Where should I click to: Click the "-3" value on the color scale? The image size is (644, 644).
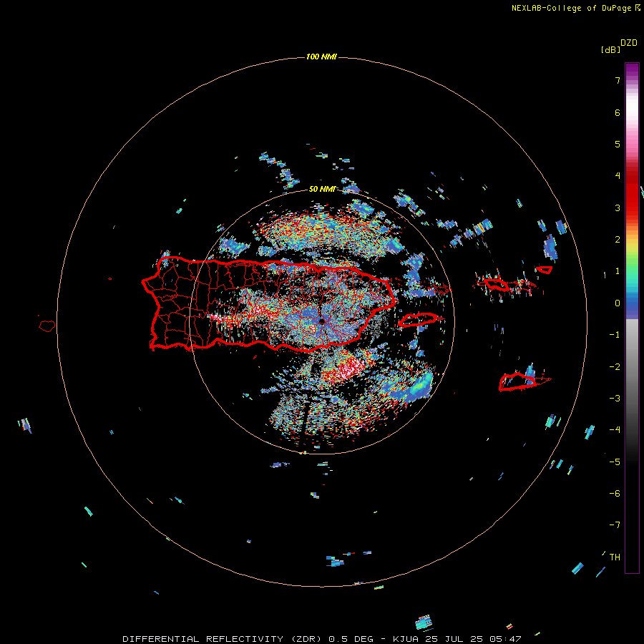point(615,399)
